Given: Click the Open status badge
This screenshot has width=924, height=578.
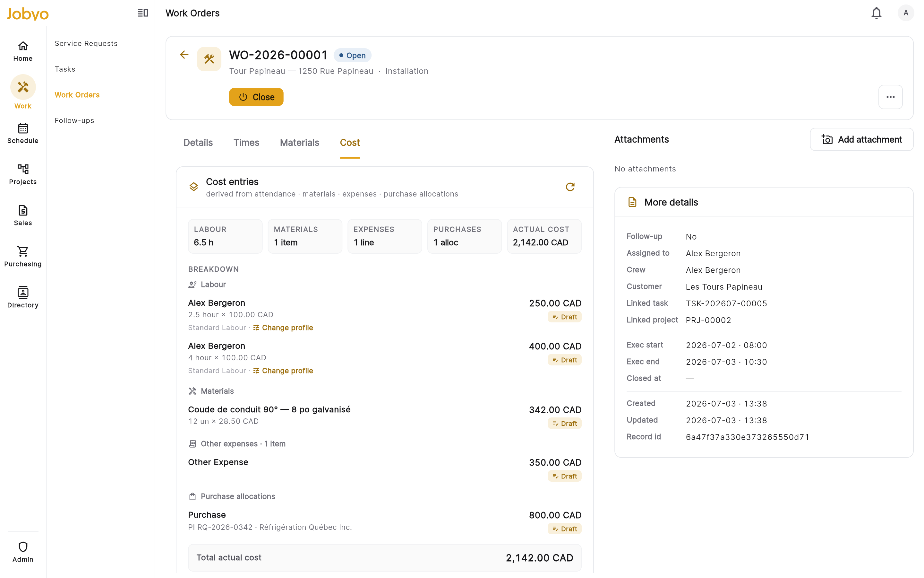Looking at the screenshot, I should click(352, 56).
